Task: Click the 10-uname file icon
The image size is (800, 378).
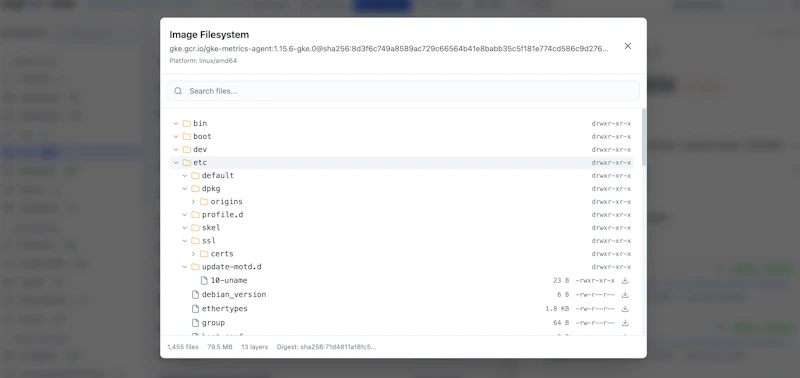Action: coord(204,281)
